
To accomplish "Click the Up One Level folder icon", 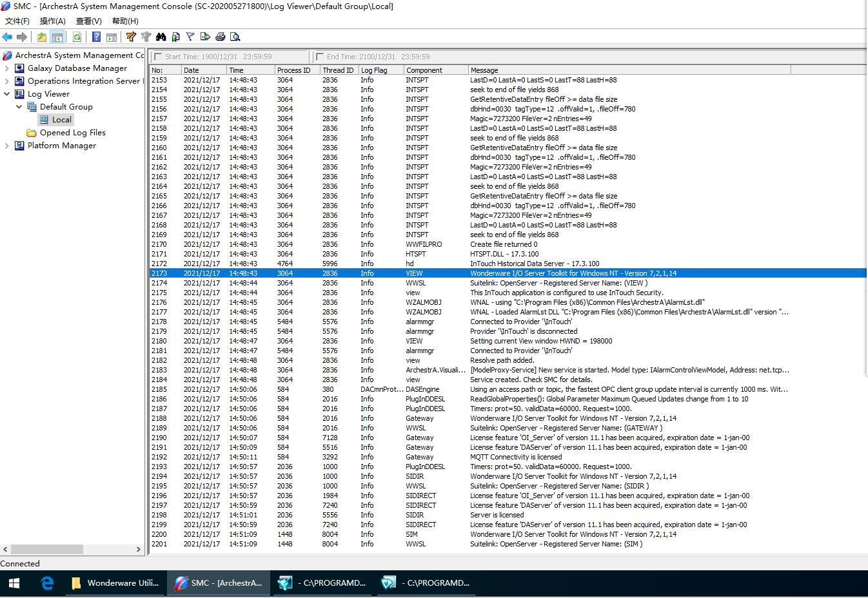I will pyautogui.click(x=42, y=37).
